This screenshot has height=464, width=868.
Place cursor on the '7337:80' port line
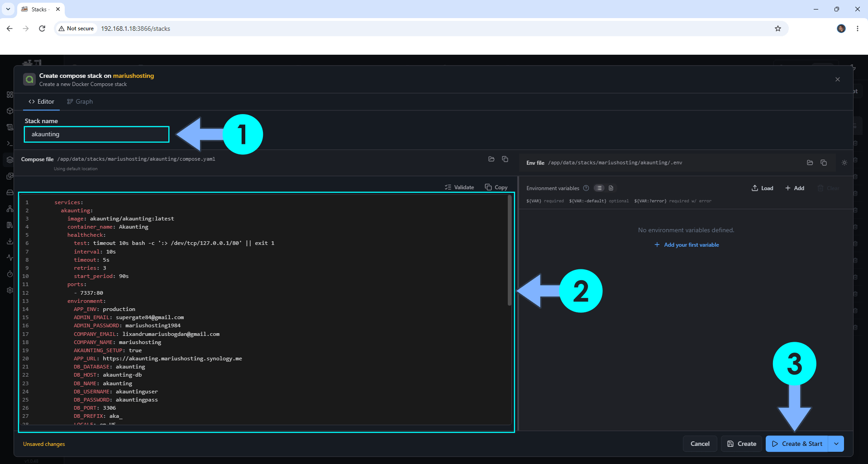(x=89, y=293)
